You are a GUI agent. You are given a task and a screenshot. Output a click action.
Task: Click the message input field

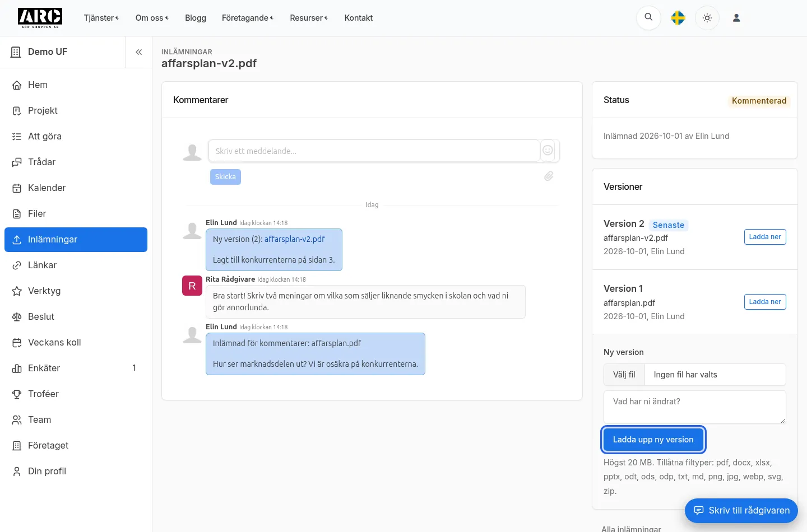point(374,151)
